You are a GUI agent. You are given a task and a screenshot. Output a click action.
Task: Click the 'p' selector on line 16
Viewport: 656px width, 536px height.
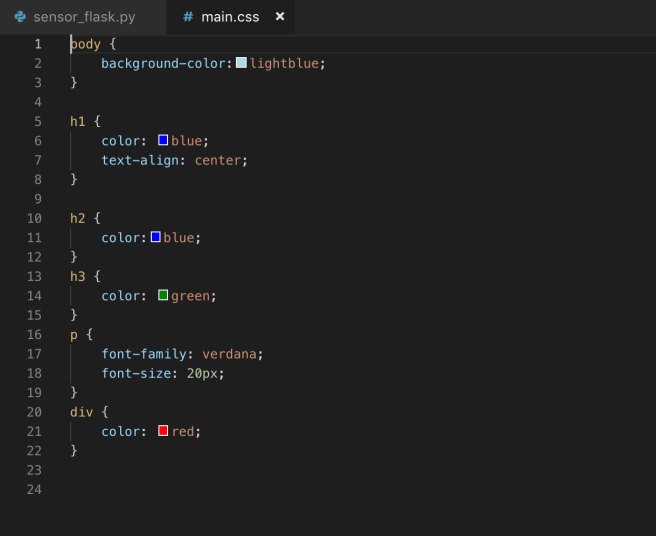point(74,335)
